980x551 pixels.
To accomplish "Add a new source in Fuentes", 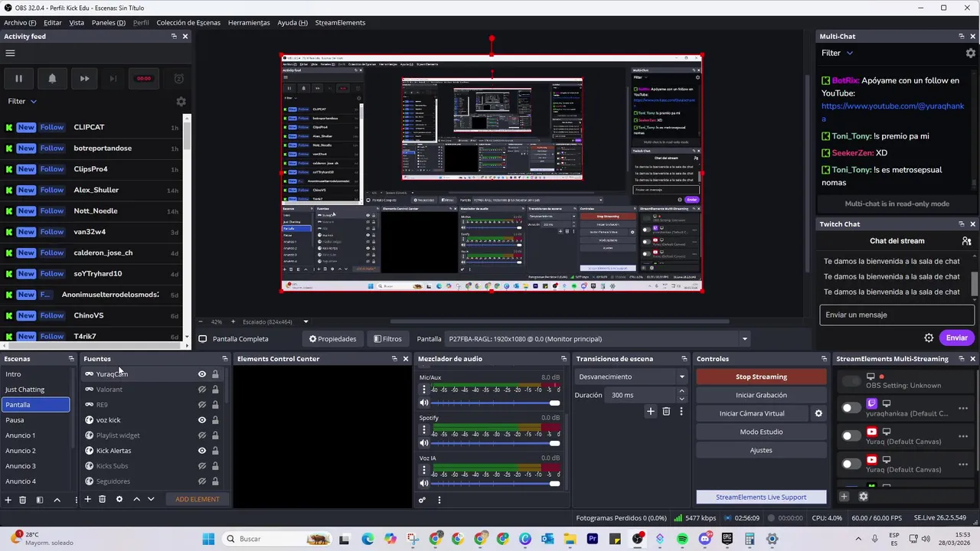I will (87, 499).
